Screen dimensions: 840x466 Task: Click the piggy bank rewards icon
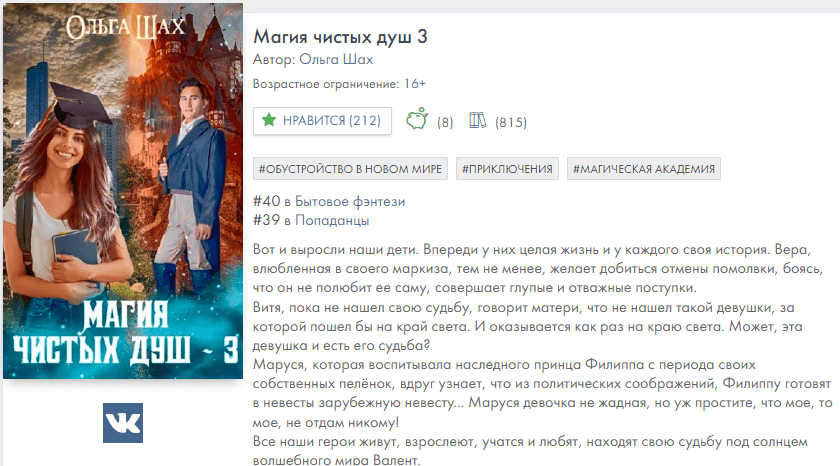click(x=417, y=119)
